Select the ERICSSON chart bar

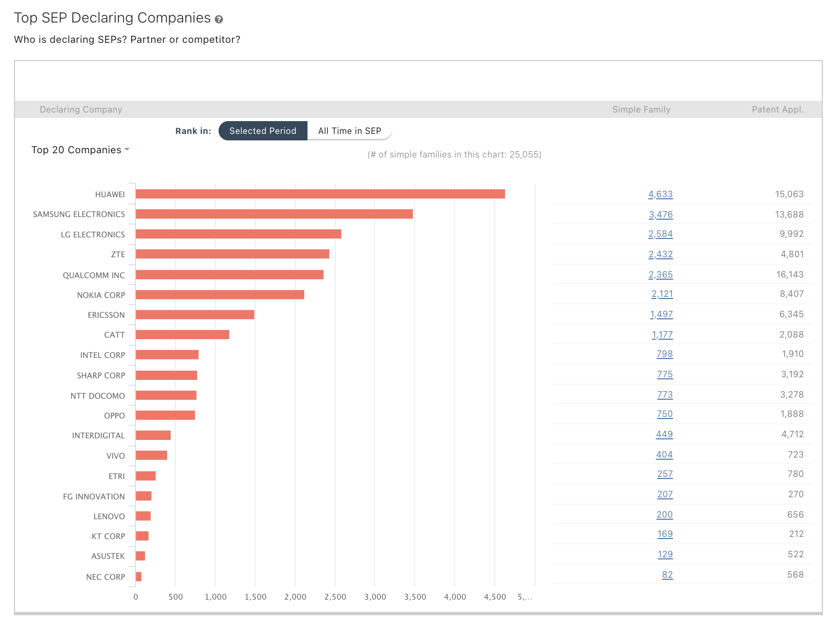pyautogui.click(x=195, y=315)
